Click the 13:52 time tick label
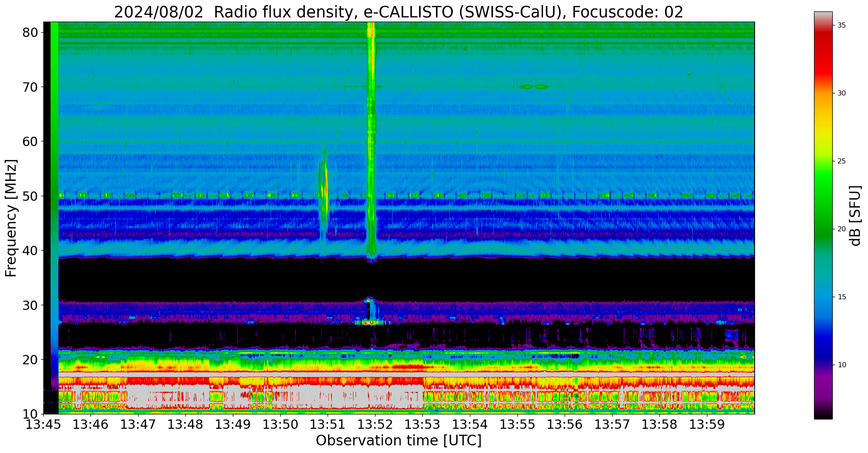 [375, 424]
